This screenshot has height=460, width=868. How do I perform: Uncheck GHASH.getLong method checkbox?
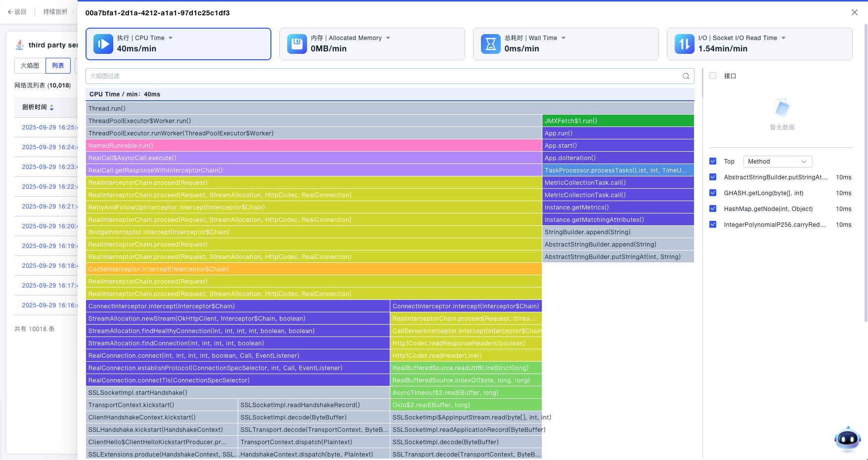tap(713, 193)
